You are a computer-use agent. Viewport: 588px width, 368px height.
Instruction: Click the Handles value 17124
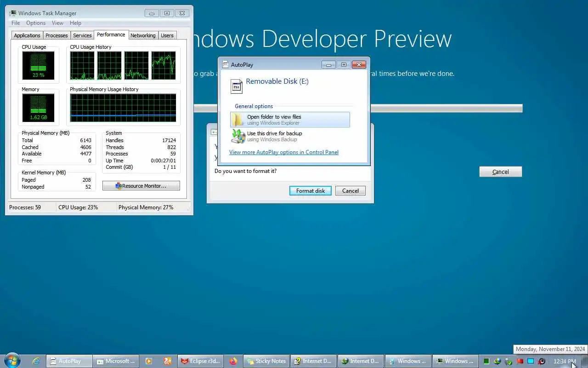click(169, 140)
